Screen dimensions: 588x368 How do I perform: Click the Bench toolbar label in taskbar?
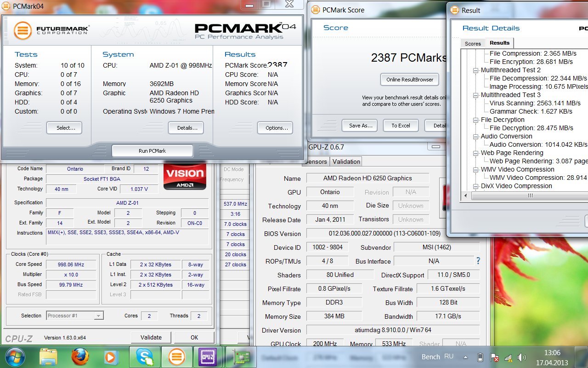coord(430,357)
